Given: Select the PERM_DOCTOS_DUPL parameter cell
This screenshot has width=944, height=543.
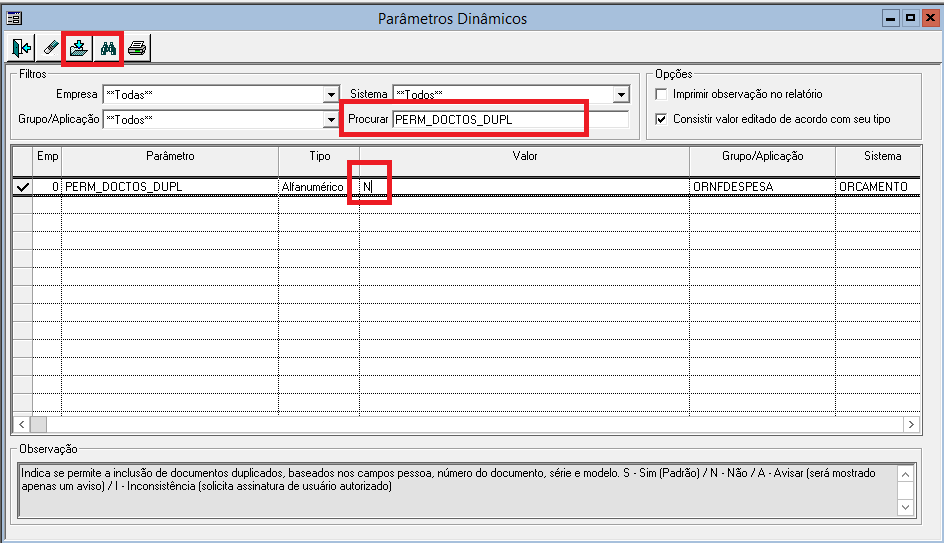Looking at the screenshot, I should [x=170, y=187].
